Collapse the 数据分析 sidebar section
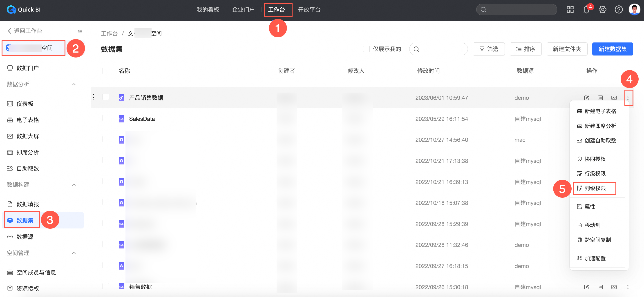644x297 pixels. pos(74,84)
